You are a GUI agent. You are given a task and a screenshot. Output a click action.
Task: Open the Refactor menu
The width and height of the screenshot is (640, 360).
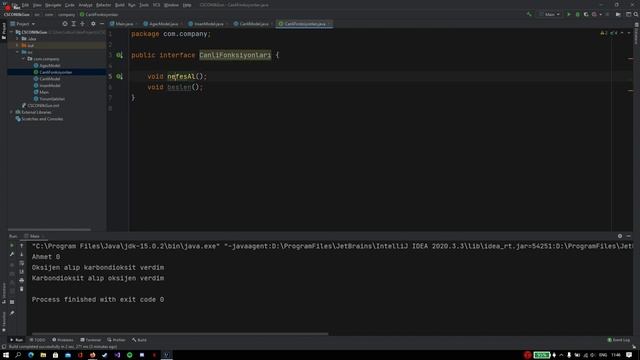(x=103, y=5)
